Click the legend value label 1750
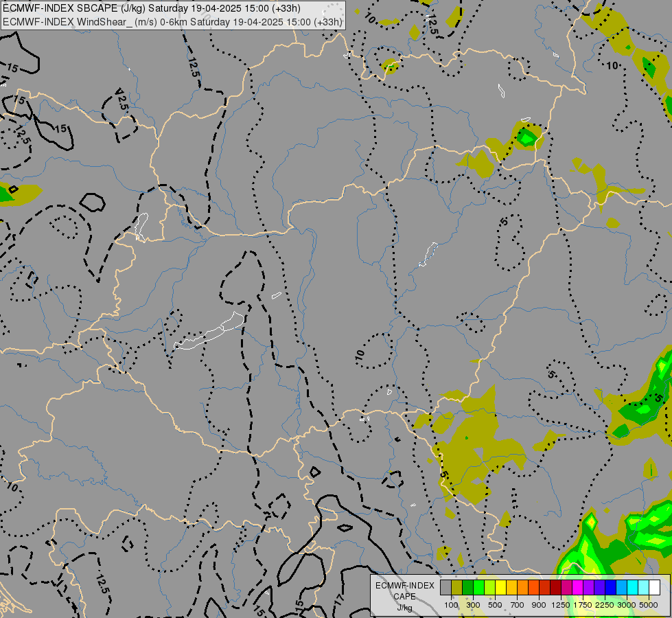672x618 pixels. pos(583,605)
